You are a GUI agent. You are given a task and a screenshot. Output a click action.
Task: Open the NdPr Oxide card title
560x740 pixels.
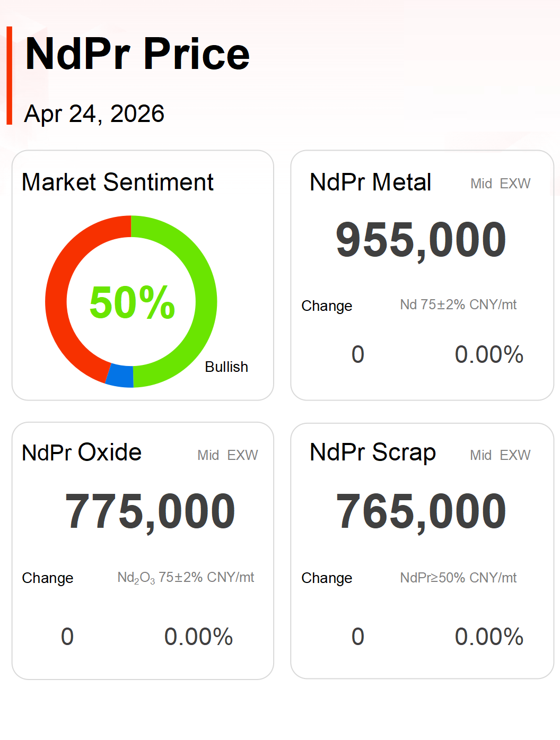click(x=82, y=453)
